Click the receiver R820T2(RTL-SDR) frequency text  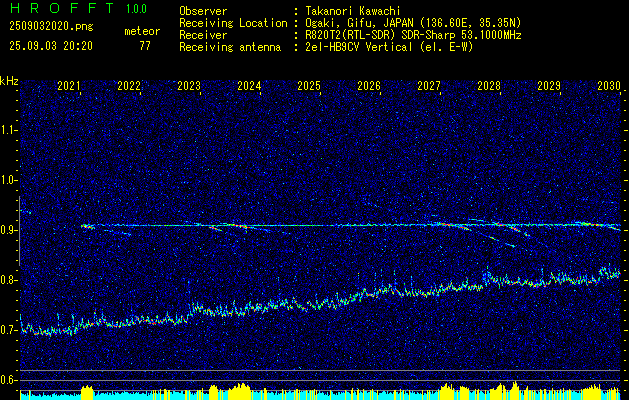point(413,35)
